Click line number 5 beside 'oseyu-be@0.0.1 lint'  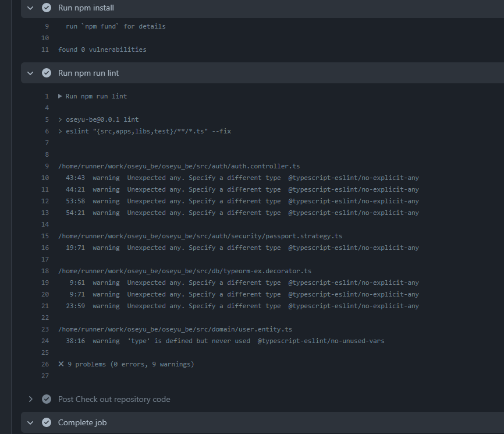[x=47, y=119]
